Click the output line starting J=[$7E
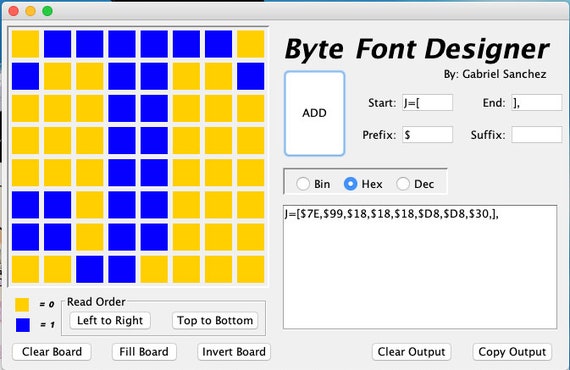 click(392, 214)
